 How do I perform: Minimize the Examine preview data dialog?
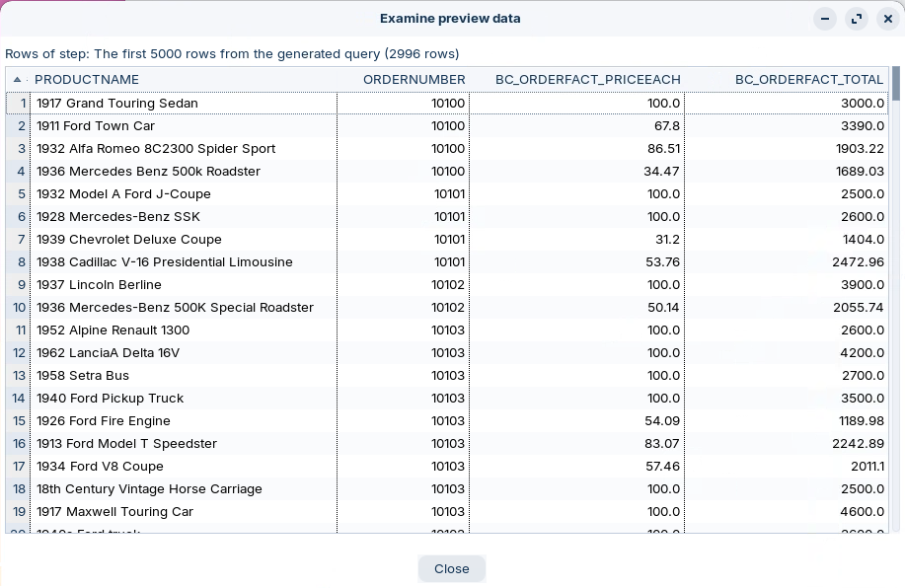click(825, 19)
